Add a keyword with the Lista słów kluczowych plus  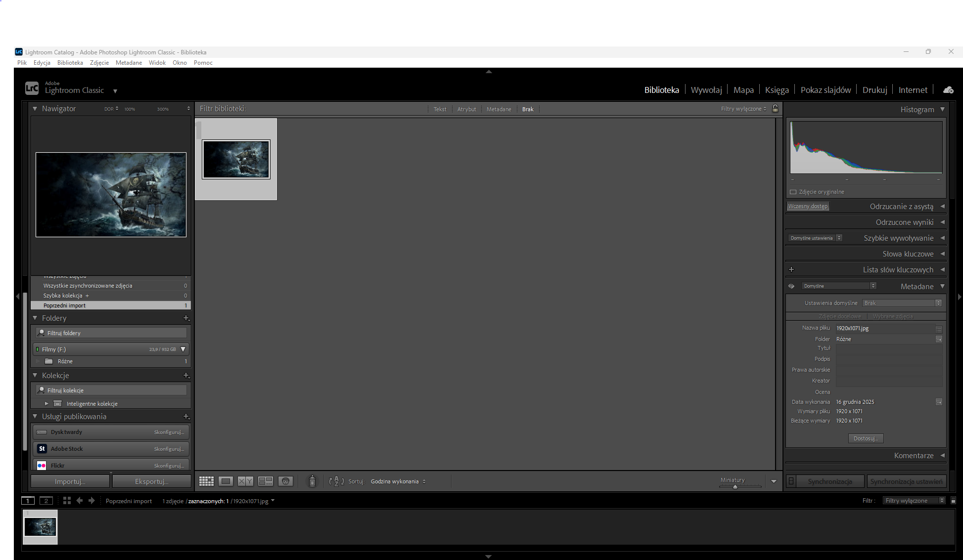pyautogui.click(x=791, y=269)
